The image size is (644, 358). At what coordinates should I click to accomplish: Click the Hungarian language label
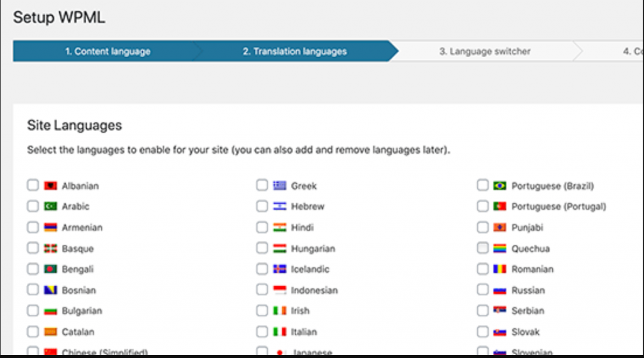(313, 249)
